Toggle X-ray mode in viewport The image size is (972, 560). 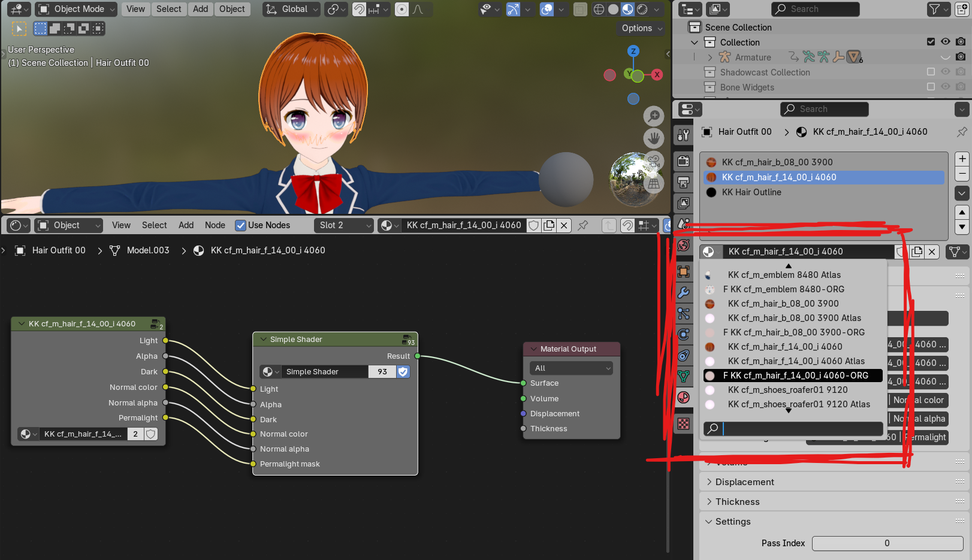[579, 9]
